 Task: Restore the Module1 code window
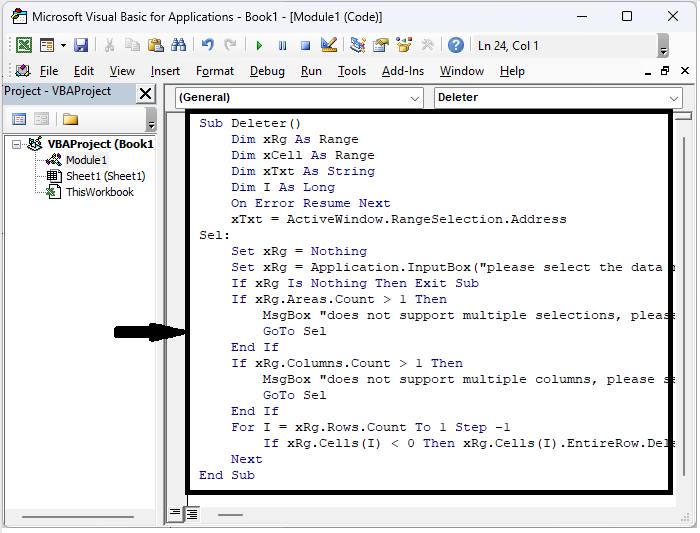(665, 71)
